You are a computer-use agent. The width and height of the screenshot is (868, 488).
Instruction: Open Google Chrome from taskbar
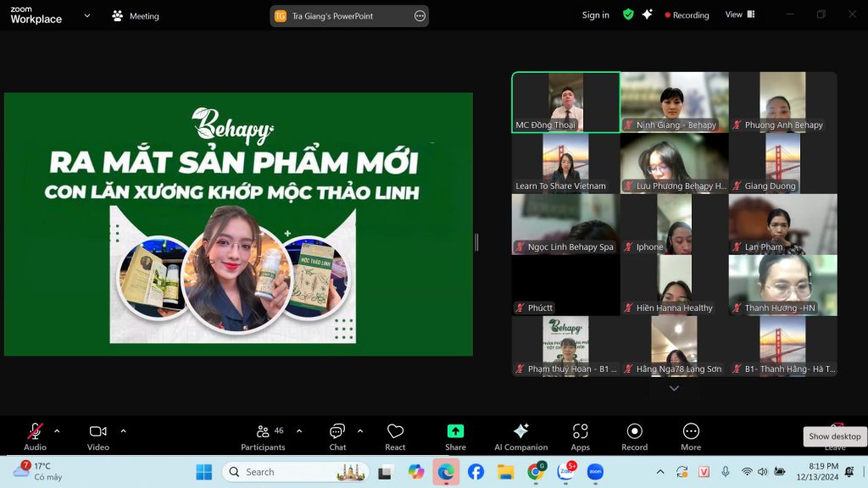536,472
